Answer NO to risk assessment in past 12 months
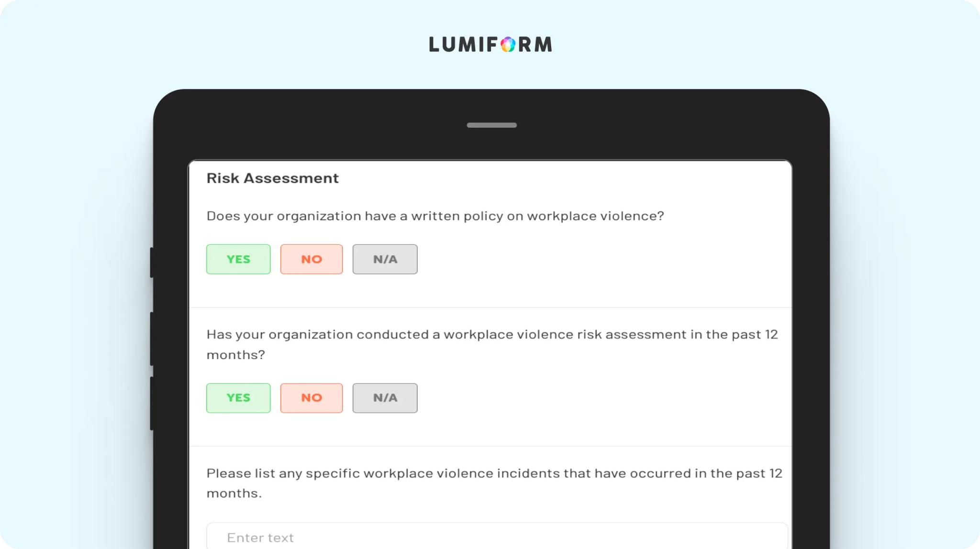This screenshot has width=980, height=549. 312,398
